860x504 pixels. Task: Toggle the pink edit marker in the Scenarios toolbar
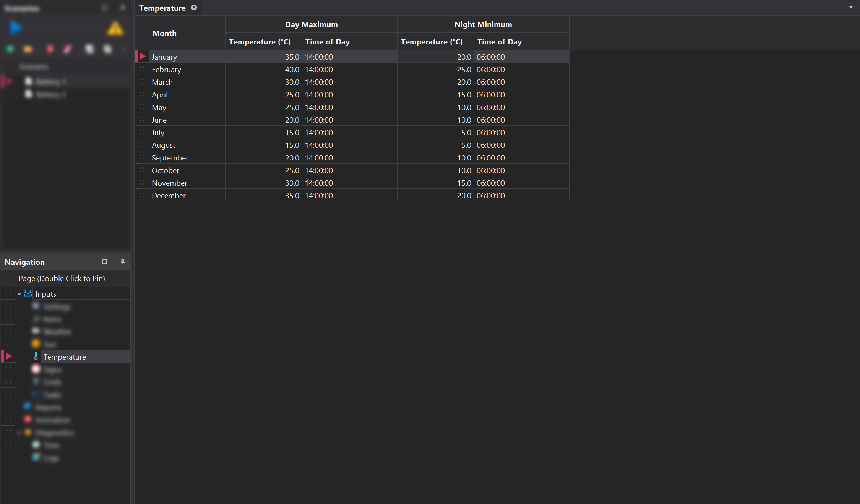(x=68, y=49)
